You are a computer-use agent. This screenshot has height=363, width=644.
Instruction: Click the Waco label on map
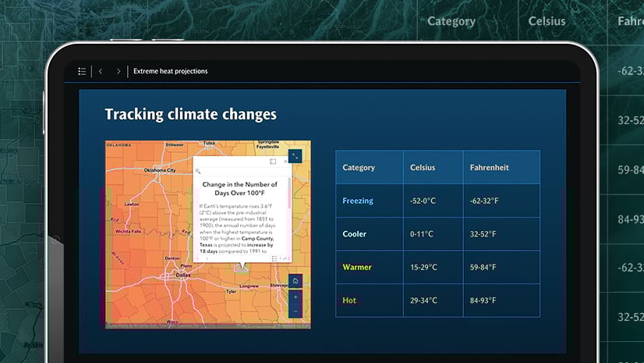pyautogui.click(x=172, y=322)
